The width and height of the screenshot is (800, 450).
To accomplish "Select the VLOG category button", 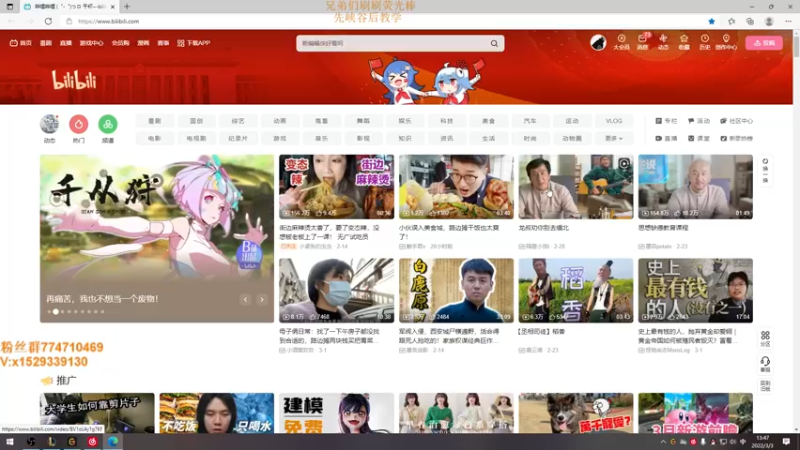I will tap(614, 121).
